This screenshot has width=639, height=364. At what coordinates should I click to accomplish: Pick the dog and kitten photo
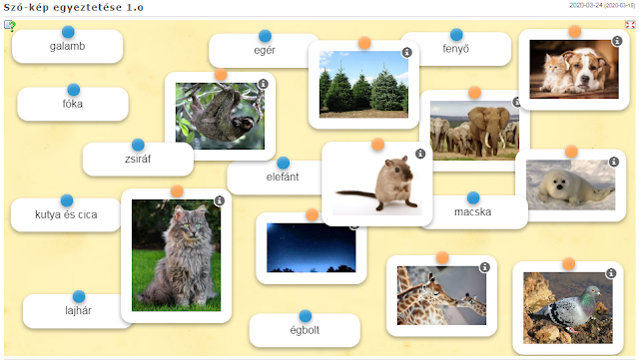click(x=574, y=69)
